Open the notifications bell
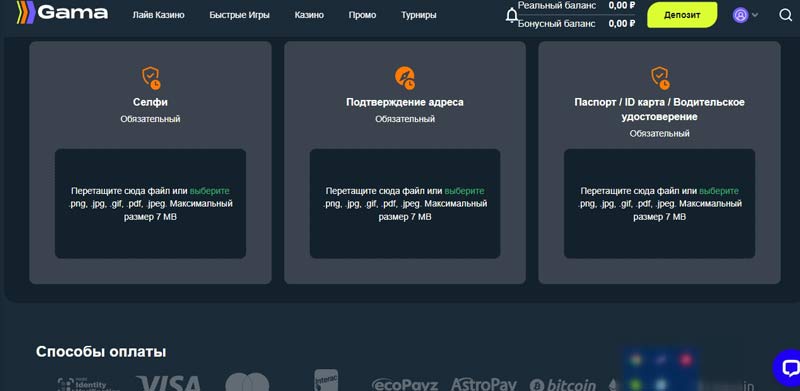This screenshot has width=800, height=391. tap(511, 15)
